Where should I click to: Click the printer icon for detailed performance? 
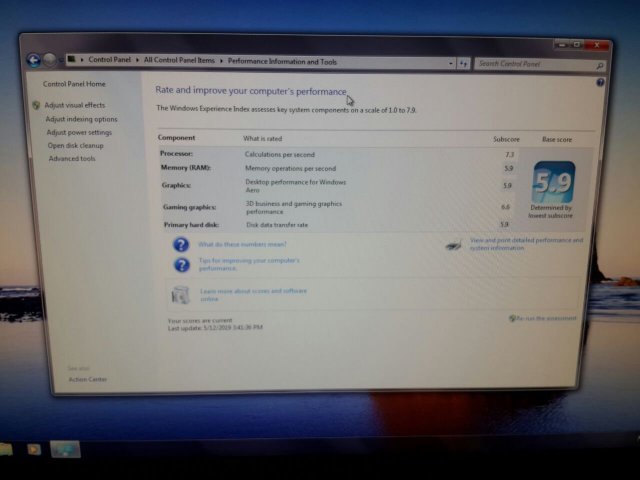[454, 245]
